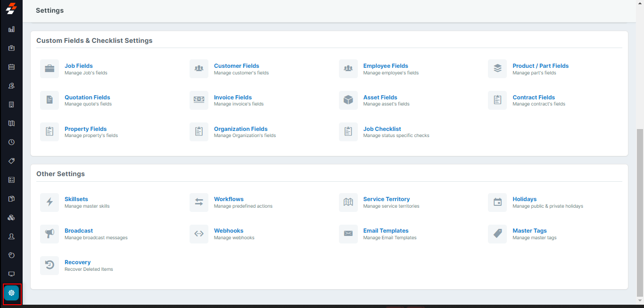This screenshot has width=644, height=308.
Task: Open the calendar icon in sidebar
Action: coord(11,67)
